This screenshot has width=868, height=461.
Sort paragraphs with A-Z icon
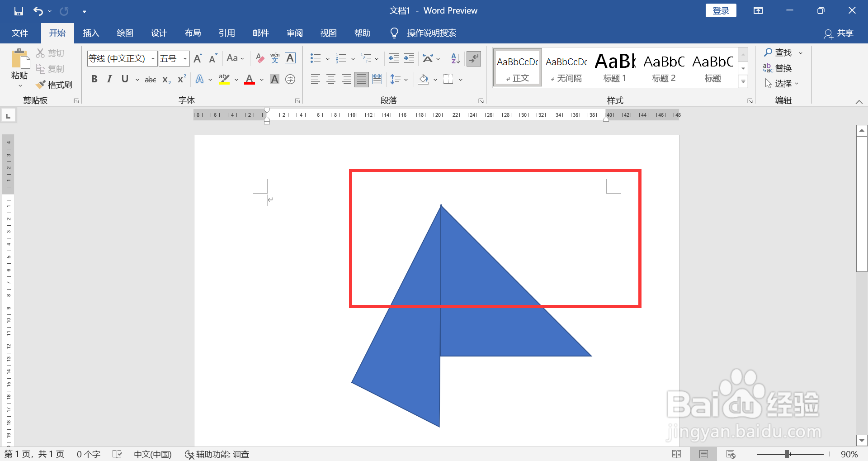click(x=455, y=58)
